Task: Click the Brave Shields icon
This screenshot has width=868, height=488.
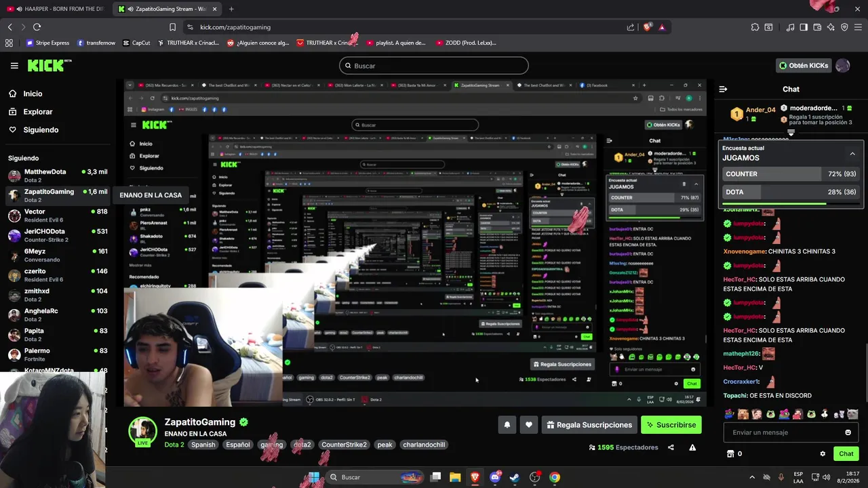Action: coord(647,27)
